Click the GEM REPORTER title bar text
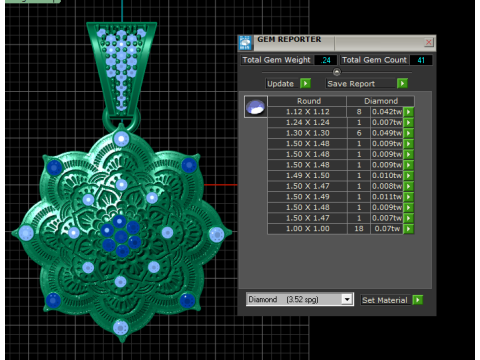This screenshot has height=360, width=480. [289, 39]
